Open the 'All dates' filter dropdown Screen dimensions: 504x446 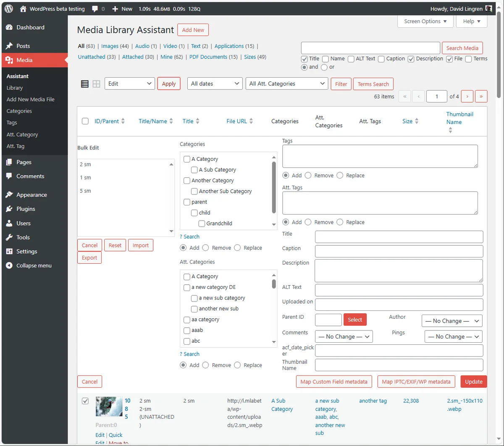point(215,84)
